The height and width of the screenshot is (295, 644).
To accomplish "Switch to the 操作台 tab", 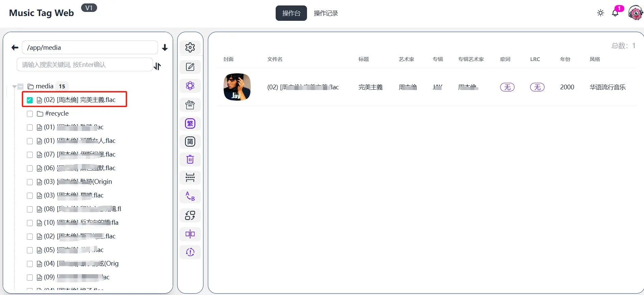I will 291,13.
